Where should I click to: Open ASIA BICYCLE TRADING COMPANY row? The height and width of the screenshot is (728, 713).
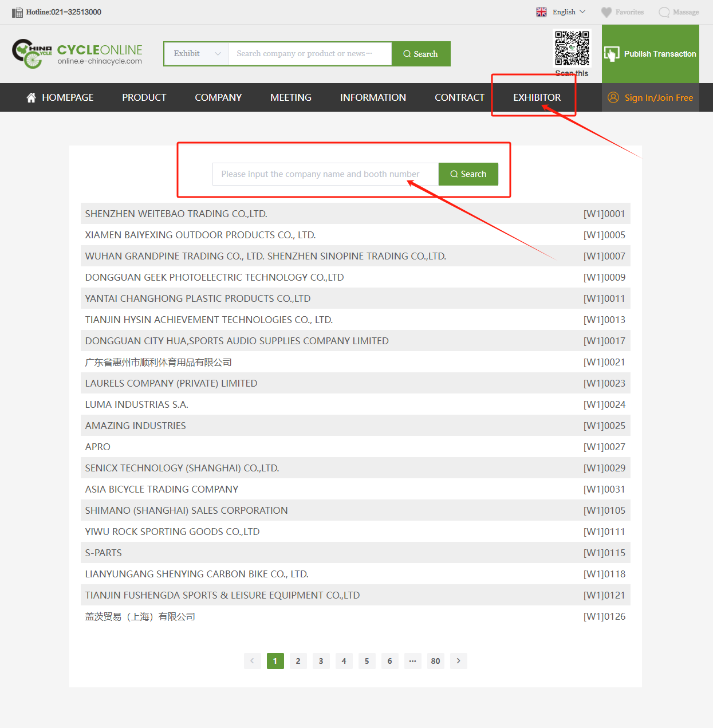point(355,489)
